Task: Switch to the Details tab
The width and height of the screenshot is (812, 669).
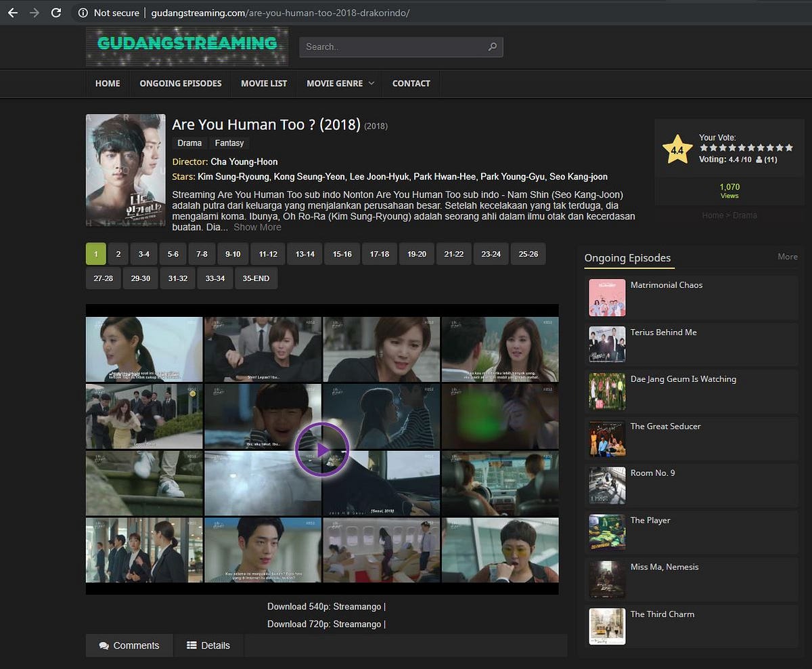Action: coord(208,645)
